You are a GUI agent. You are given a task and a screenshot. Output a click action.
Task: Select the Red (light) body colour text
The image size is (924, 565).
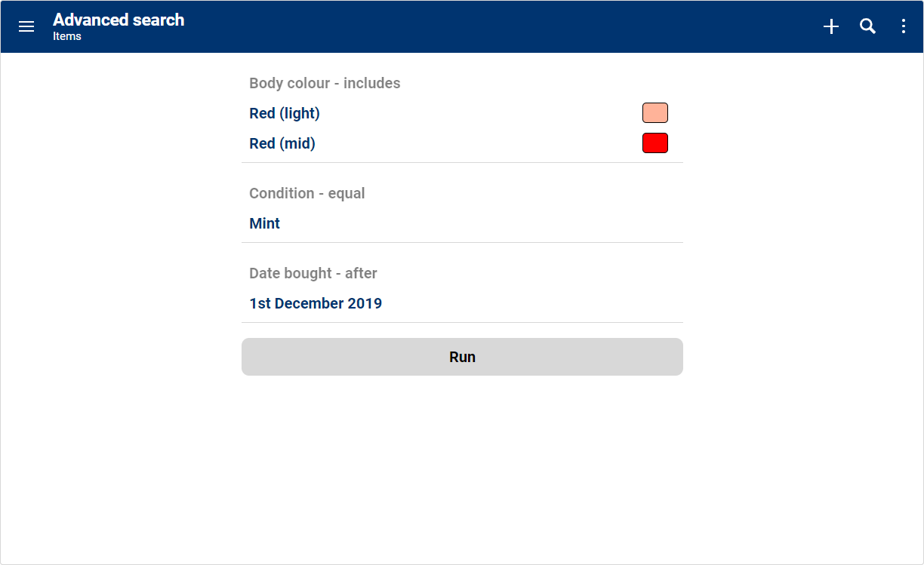285,113
